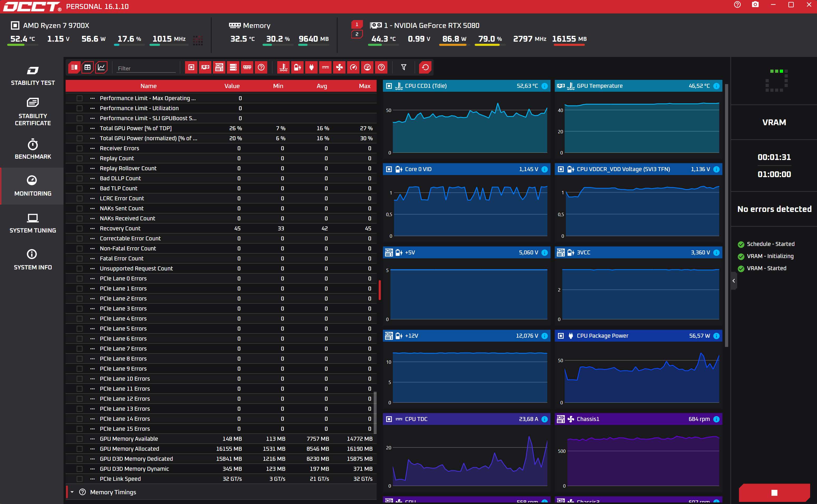Click the graphs panel vertical scrollbar
Image resolution: width=817 pixels, height=504 pixels.
click(x=726, y=215)
